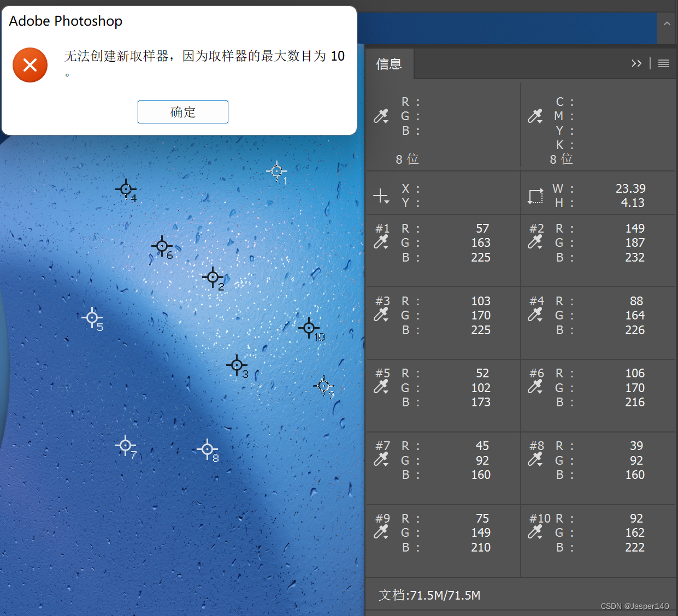Click sampler #8 R value 39

click(x=636, y=446)
